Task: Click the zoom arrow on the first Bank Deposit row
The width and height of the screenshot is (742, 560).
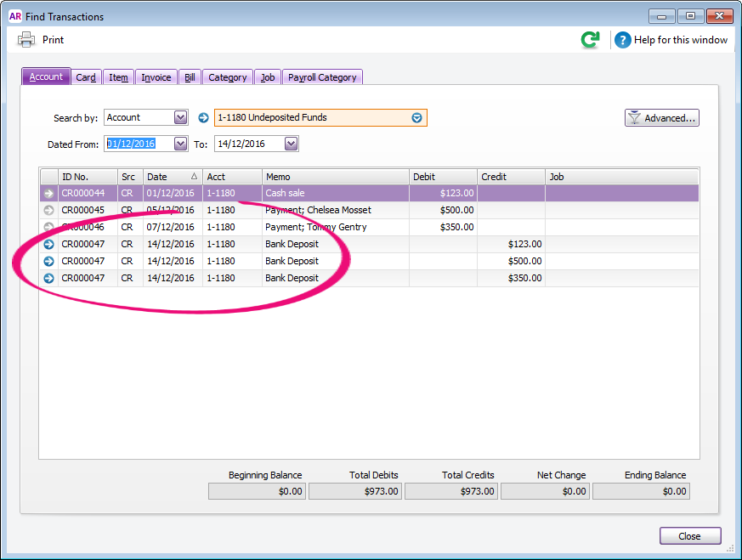Action: coord(48,244)
